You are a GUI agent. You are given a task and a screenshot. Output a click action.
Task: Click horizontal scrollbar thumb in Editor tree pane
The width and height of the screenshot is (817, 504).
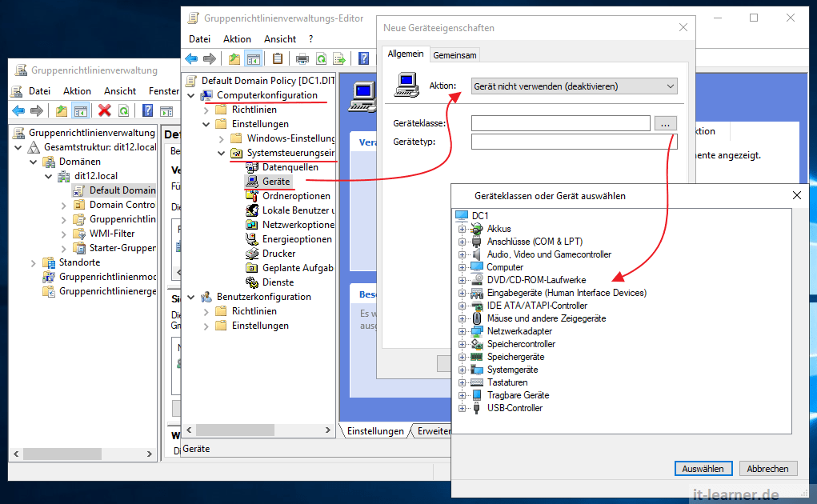coord(235,430)
